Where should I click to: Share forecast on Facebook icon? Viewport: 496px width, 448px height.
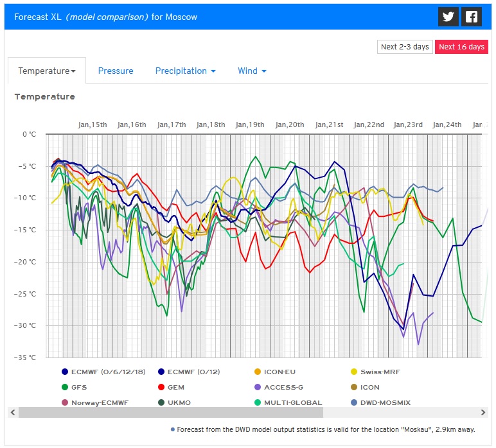(472, 17)
